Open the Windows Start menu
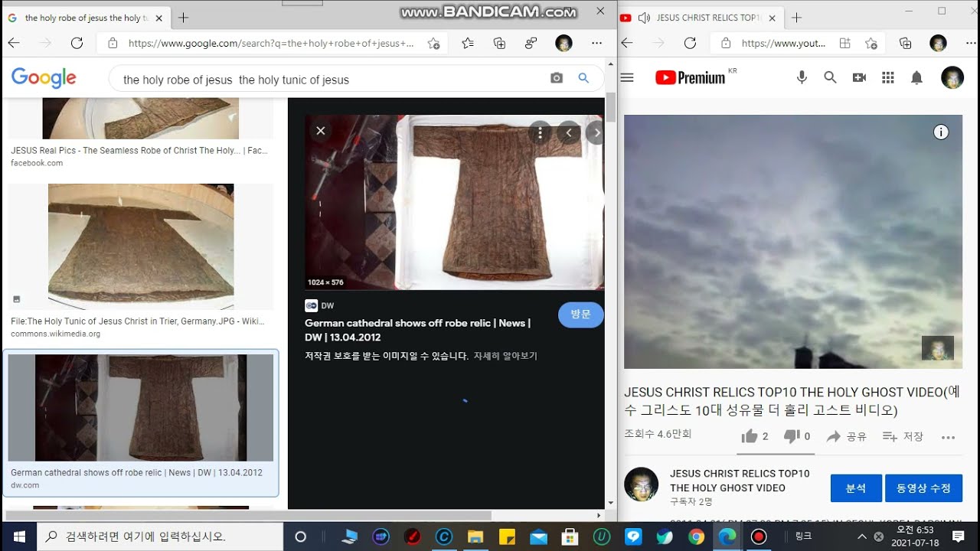 (x=18, y=536)
